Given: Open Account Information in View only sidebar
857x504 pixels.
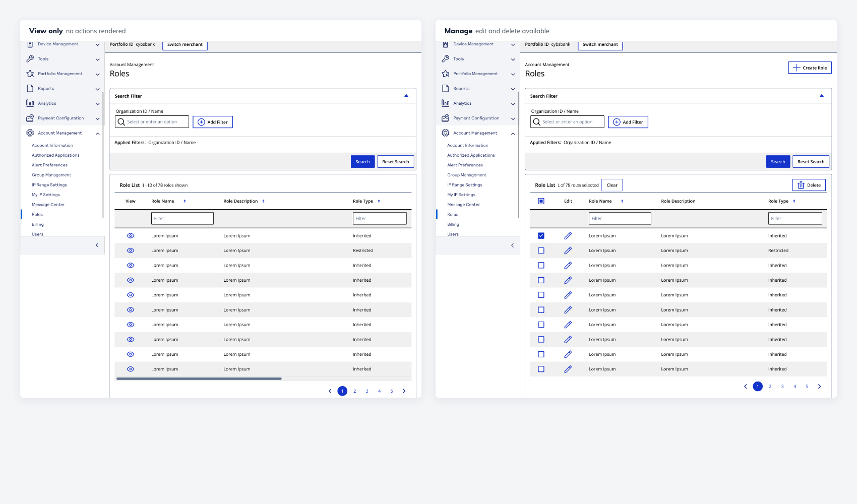Looking at the screenshot, I should click(52, 146).
